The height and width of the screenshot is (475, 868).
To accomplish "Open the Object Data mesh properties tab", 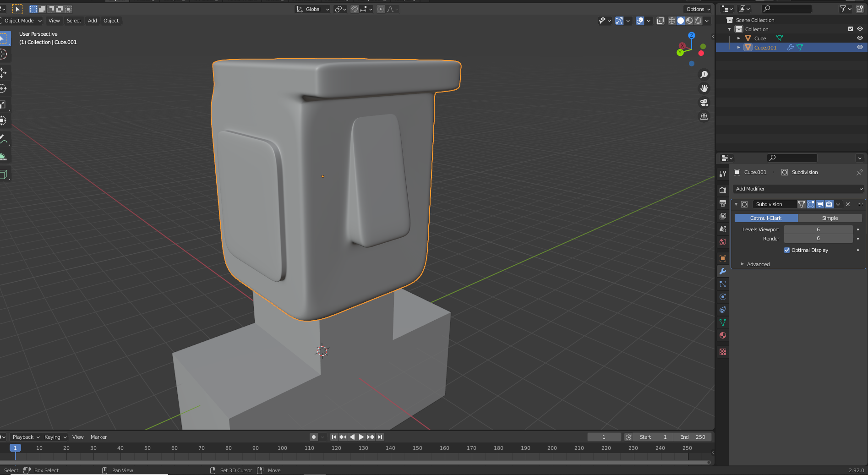I will tap(723, 322).
